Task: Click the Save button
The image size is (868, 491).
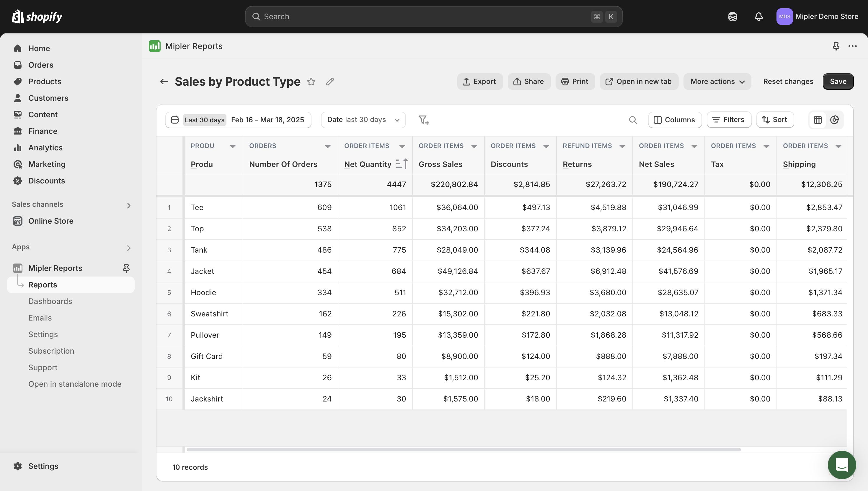Action: click(x=838, y=82)
